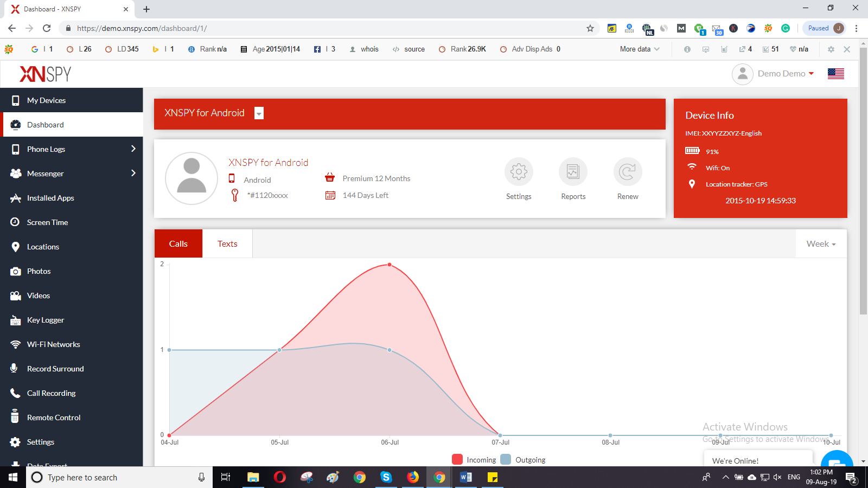The height and width of the screenshot is (488, 868).
Task: Click the address bar URL field
Action: [x=325, y=28]
